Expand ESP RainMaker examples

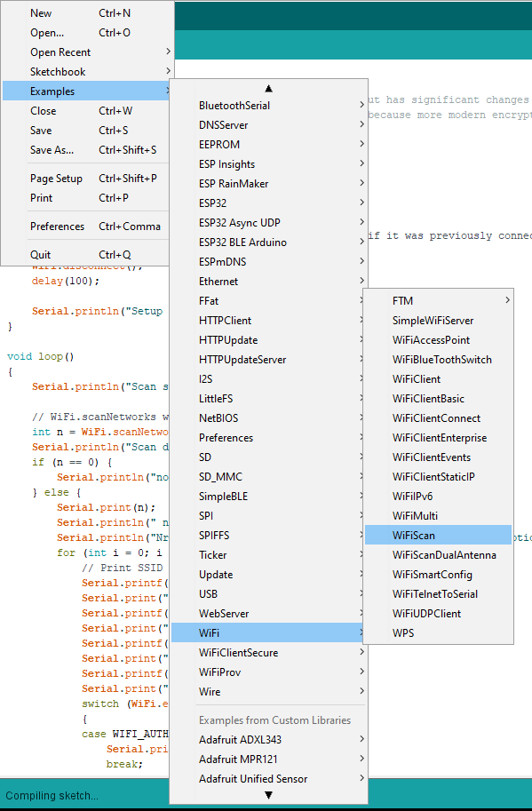(x=268, y=184)
